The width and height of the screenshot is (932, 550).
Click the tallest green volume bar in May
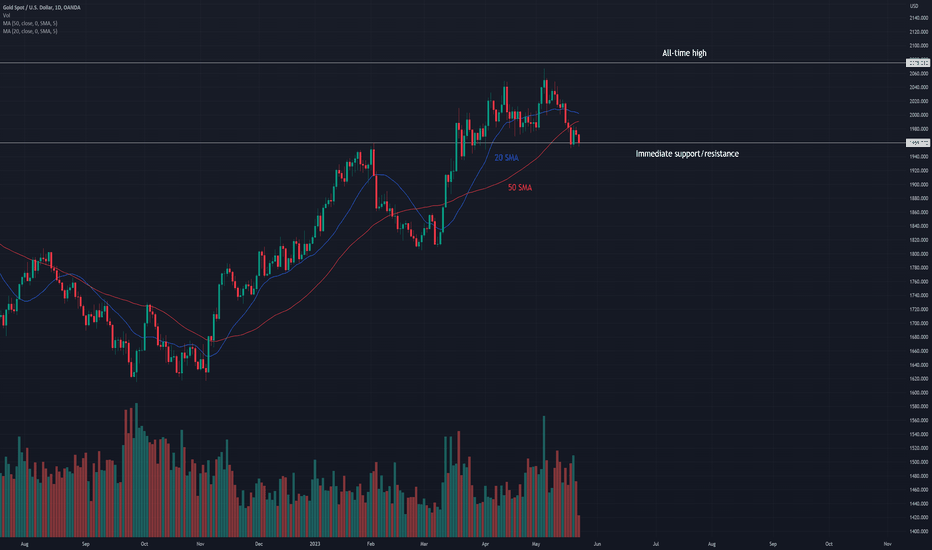pos(544,476)
